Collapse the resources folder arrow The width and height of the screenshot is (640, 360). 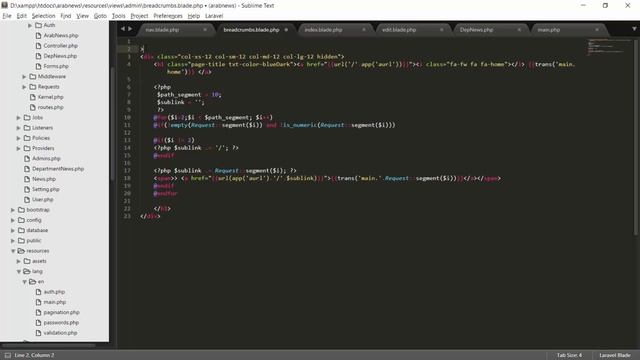pyautogui.click(x=13, y=251)
